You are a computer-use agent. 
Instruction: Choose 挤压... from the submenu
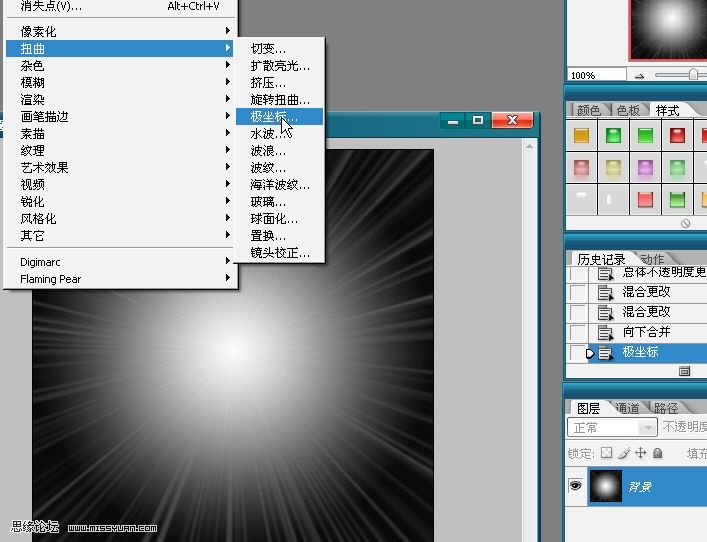pyautogui.click(x=280, y=83)
